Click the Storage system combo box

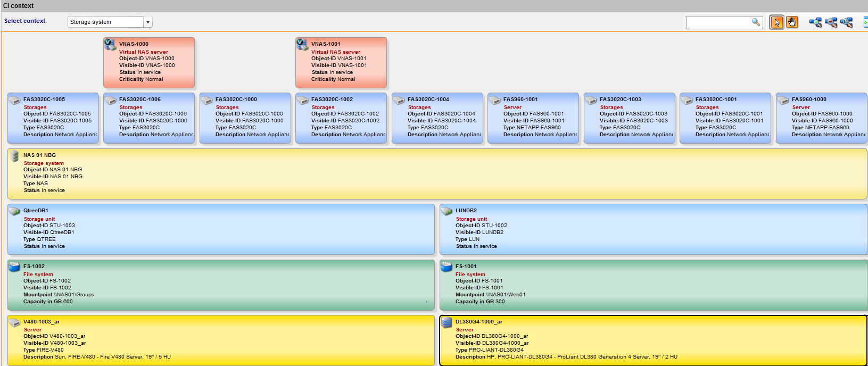[x=105, y=22]
